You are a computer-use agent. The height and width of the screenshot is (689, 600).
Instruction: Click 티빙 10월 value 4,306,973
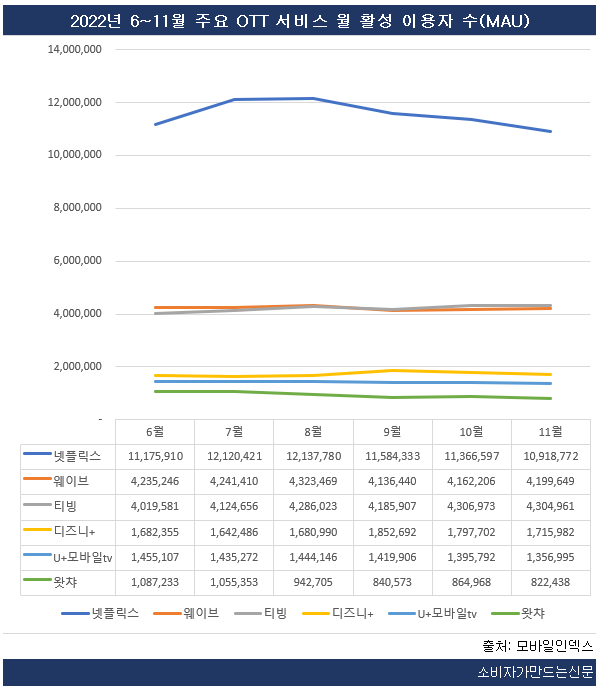pos(471,507)
